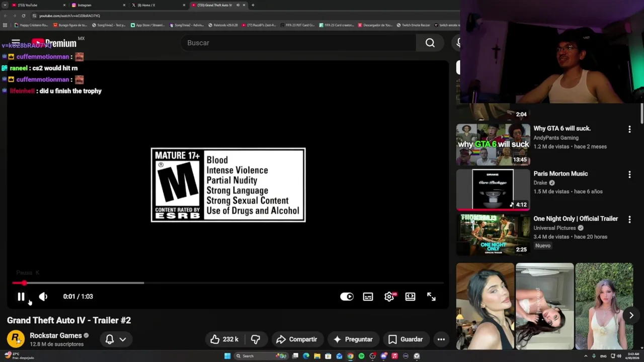Open Universal Pictures channel link
This screenshot has height=362, width=644.
pos(554,228)
